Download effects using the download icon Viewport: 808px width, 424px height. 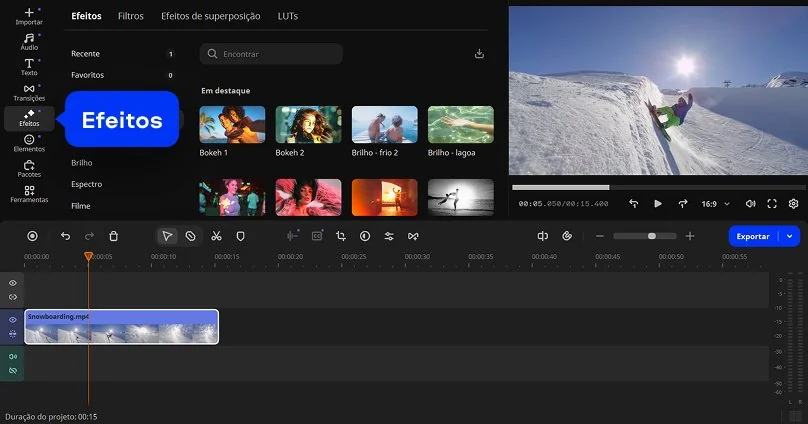479,54
